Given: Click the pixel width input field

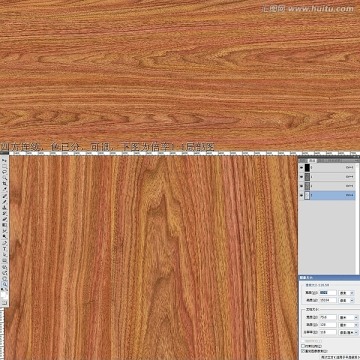Looking at the screenshot, I should click(328, 293).
